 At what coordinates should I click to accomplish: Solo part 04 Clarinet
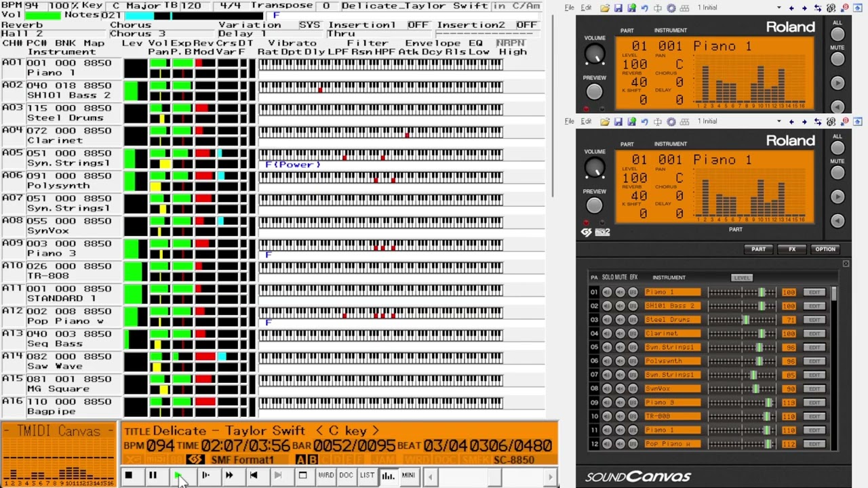coord(607,333)
